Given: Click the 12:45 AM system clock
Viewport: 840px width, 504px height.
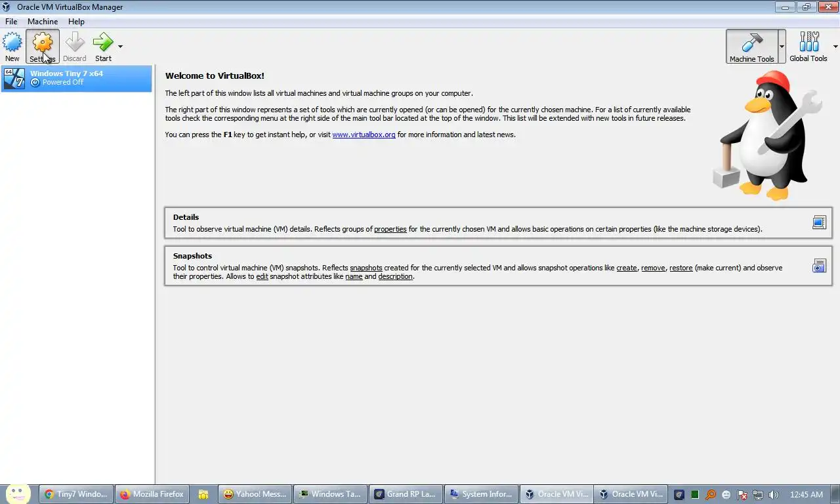Looking at the screenshot, I should coord(807,495).
